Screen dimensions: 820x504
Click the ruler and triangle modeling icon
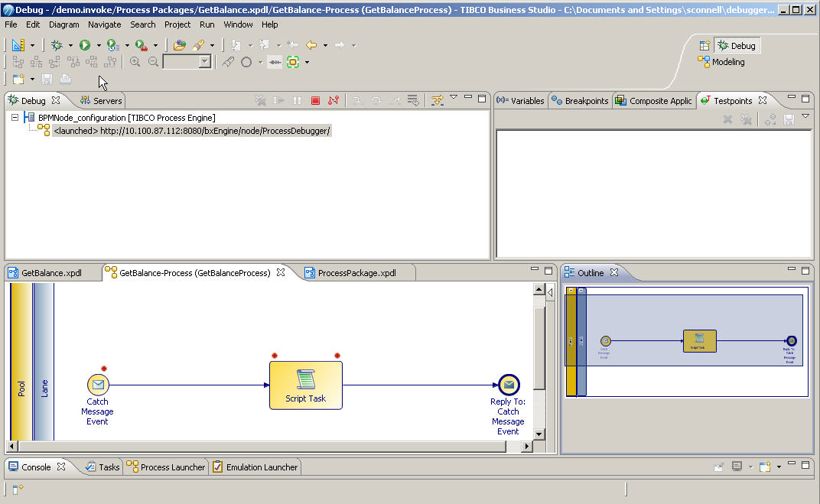[18, 45]
